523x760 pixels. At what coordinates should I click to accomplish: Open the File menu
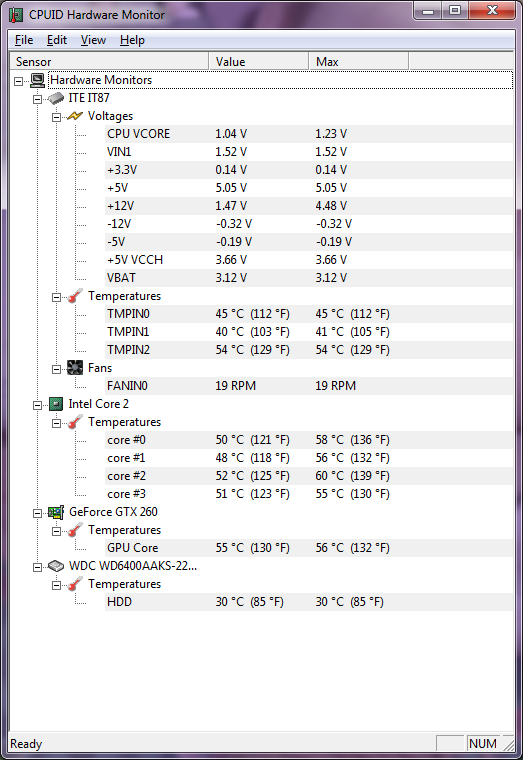point(24,40)
